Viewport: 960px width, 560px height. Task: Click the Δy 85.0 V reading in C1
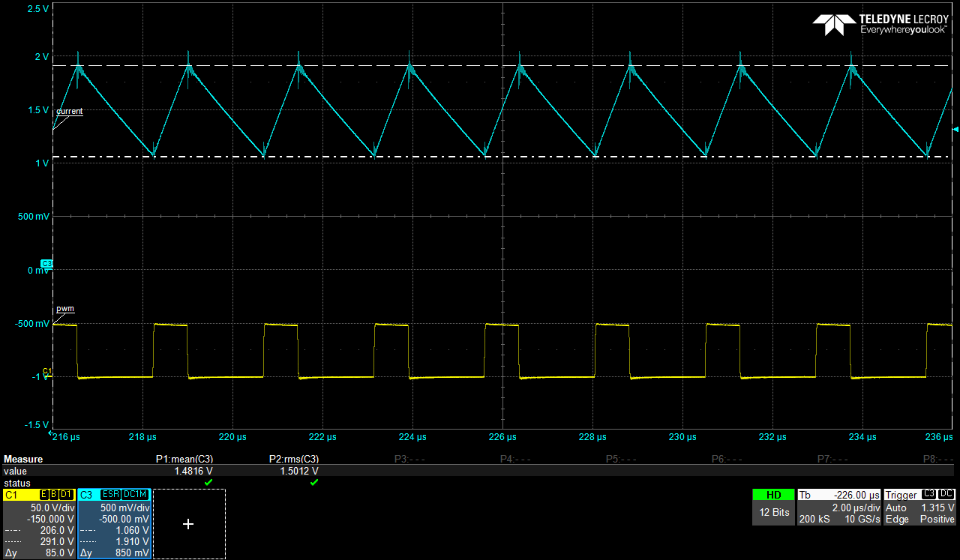[x=39, y=553]
